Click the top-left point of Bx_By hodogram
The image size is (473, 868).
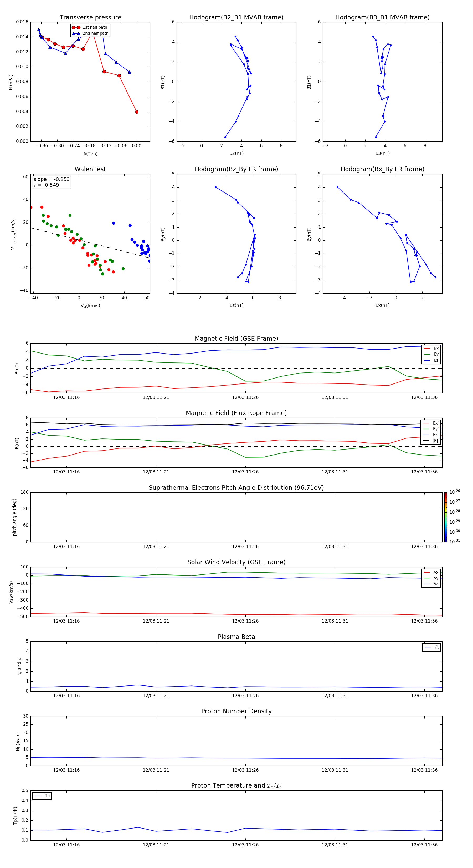[x=337, y=187]
